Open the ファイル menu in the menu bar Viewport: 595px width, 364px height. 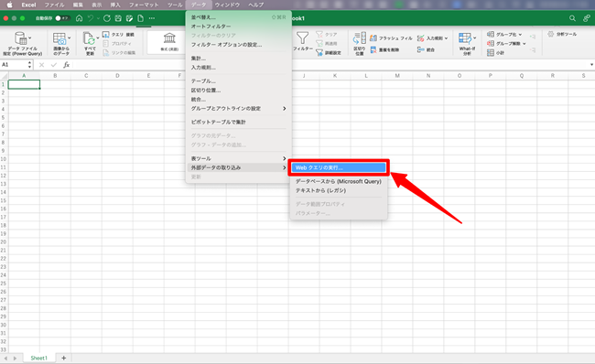tap(54, 5)
